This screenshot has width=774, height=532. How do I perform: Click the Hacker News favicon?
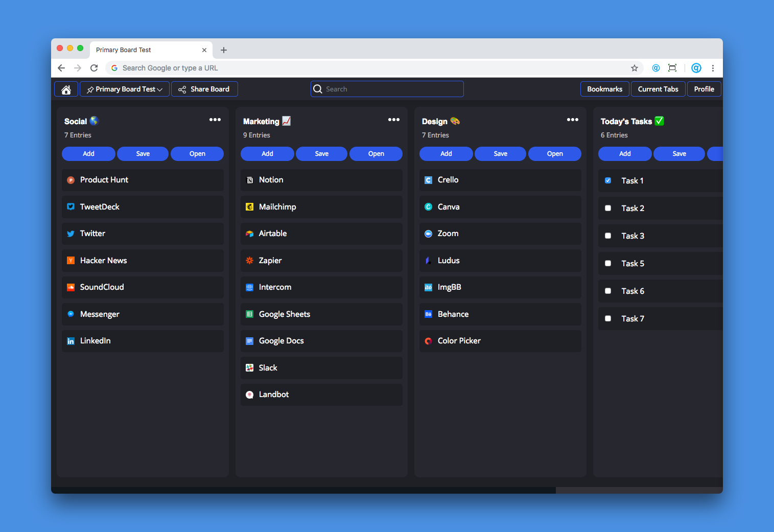point(71,260)
